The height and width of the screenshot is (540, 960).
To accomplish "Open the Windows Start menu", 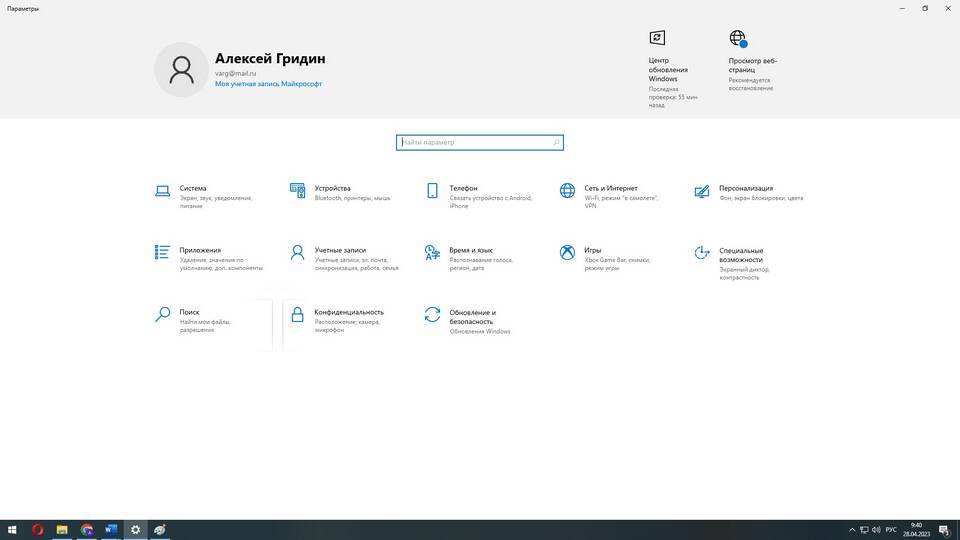I will tap(13, 529).
